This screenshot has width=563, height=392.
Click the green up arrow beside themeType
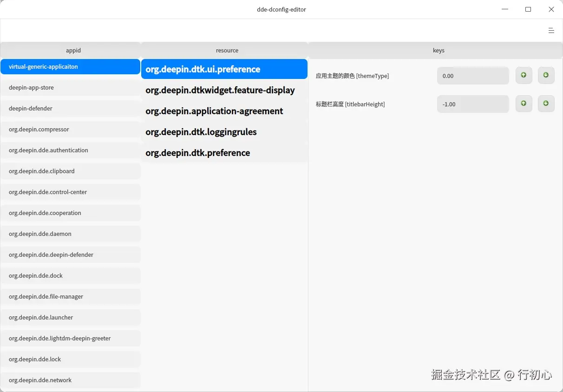coord(524,75)
